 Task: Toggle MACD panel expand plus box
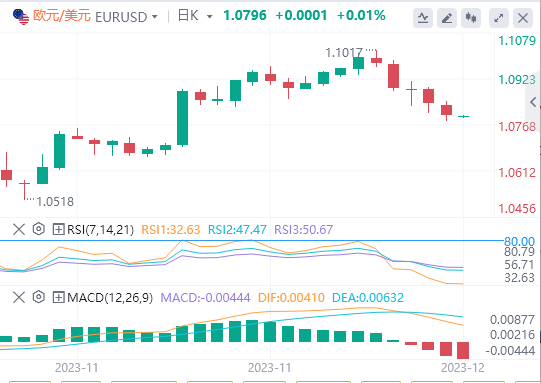click(58, 297)
